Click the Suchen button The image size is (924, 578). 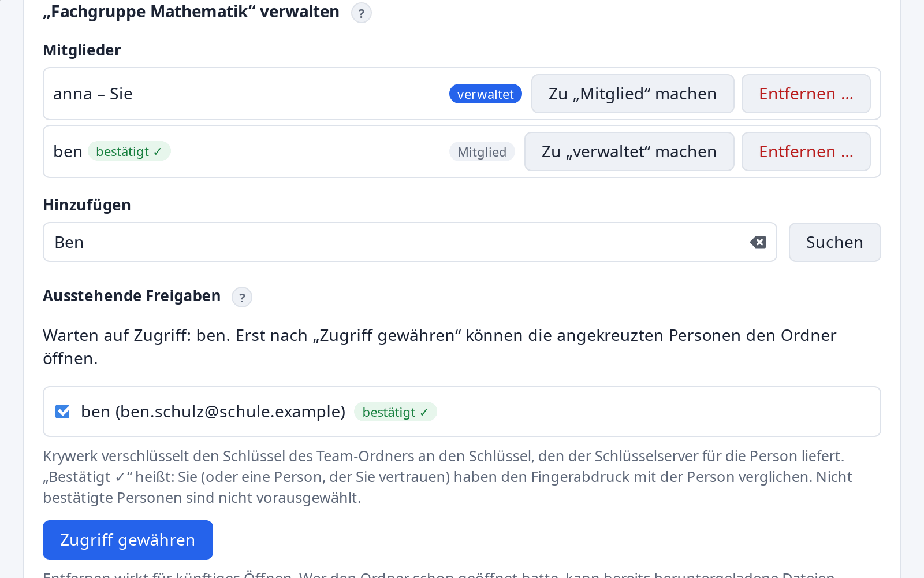pyautogui.click(x=834, y=242)
